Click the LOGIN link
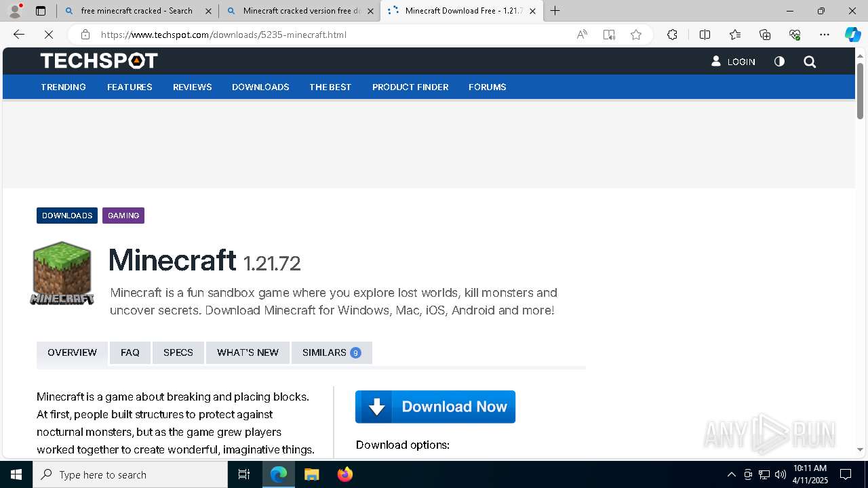 (x=733, y=62)
